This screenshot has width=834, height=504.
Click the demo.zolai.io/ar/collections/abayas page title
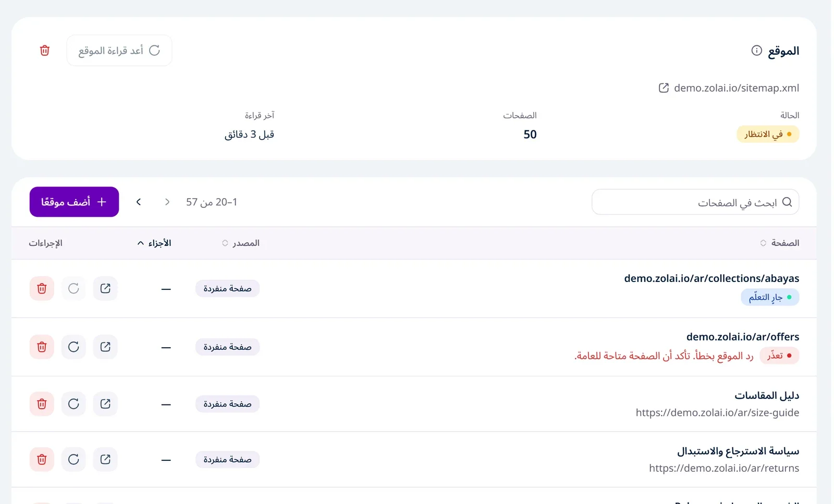pos(712,278)
